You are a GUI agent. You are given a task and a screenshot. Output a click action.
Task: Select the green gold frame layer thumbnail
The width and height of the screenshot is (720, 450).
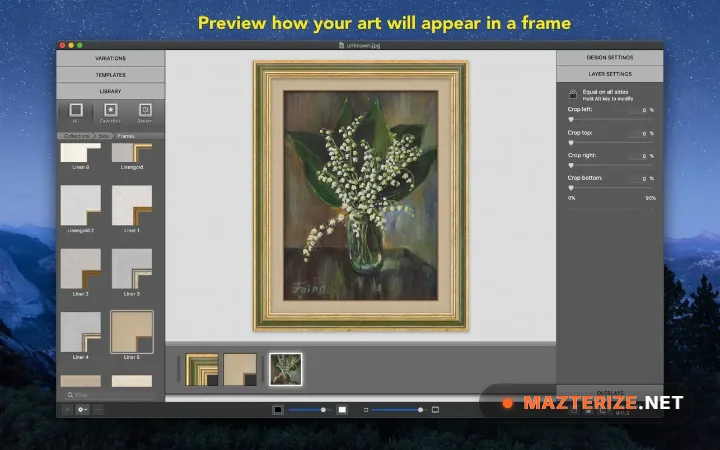pyautogui.click(x=202, y=370)
